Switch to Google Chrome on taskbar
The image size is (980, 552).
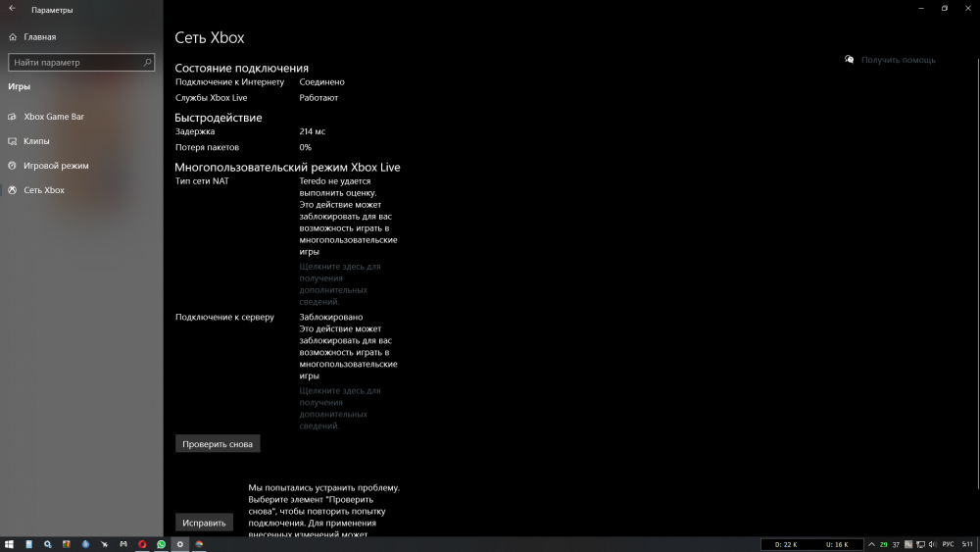pos(199,544)
